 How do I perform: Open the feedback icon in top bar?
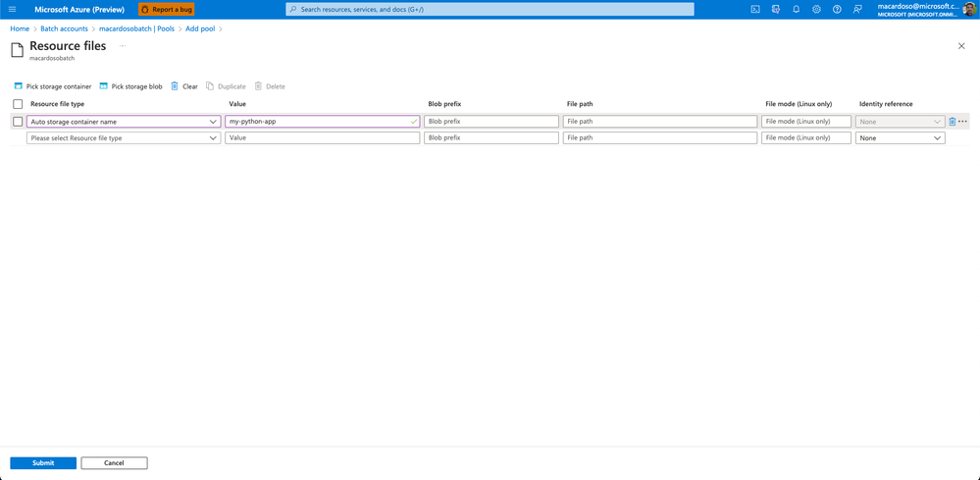pos(857,10)
